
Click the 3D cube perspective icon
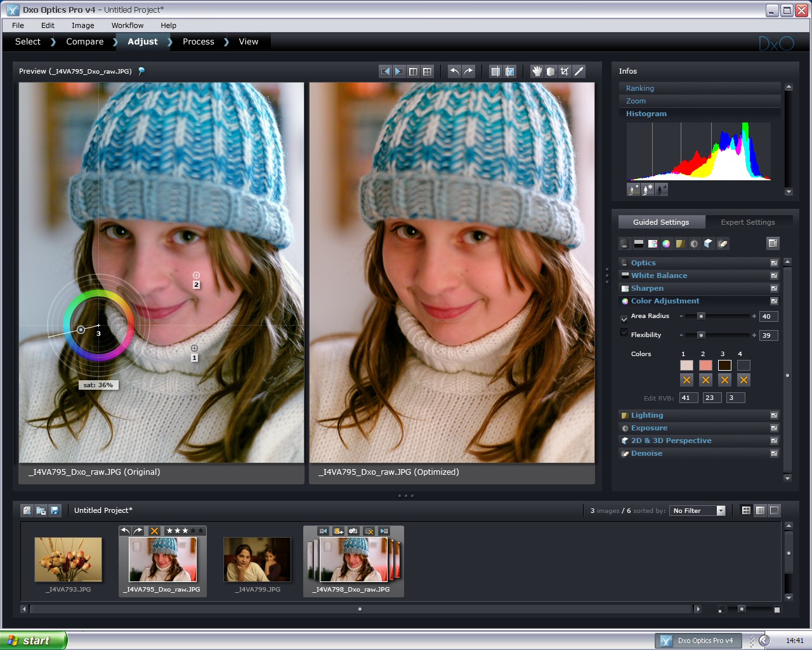pyautogui.click(x=708, y=244)
